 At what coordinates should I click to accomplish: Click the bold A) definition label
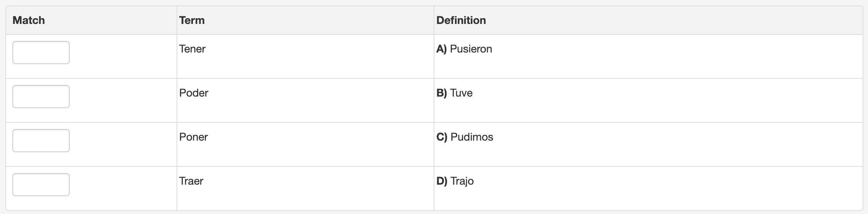click(x=441, y=49)
